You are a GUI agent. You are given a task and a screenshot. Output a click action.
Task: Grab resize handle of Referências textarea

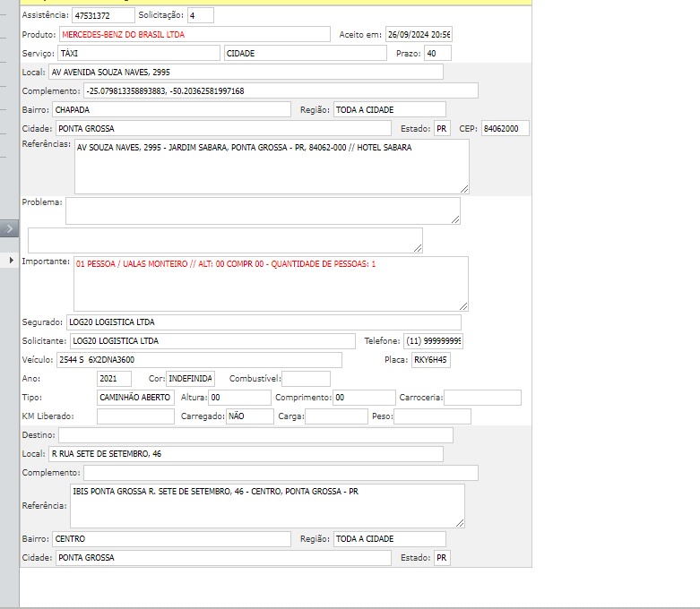click(464, 189)
